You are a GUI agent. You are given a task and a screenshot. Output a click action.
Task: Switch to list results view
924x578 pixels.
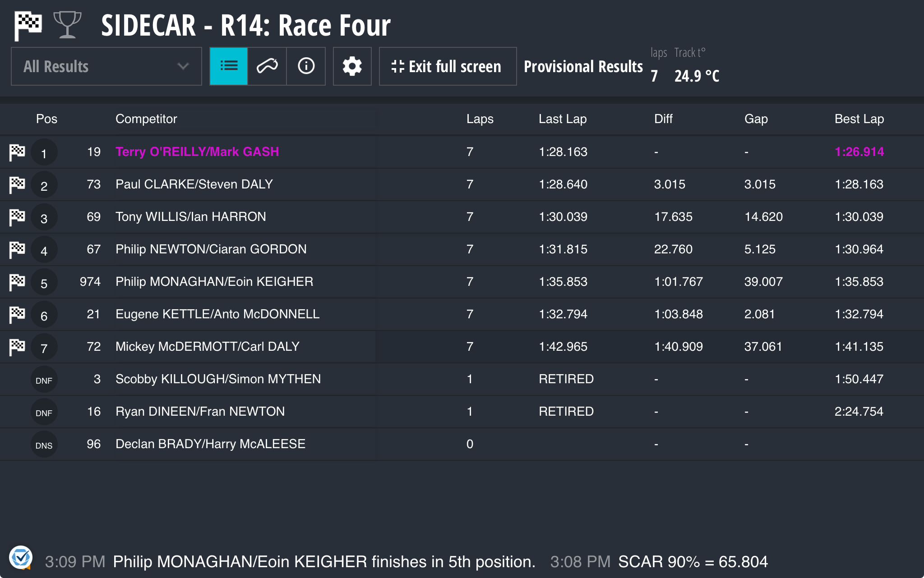pos(229,66)
